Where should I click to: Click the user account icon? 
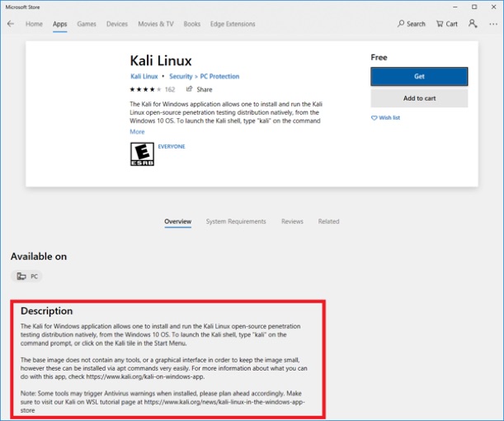click(x=473, y=24)
